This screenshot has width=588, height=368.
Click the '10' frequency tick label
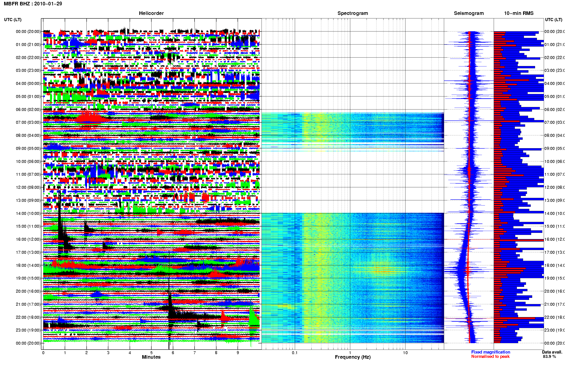pyautogui.click(x=405, y=353)
